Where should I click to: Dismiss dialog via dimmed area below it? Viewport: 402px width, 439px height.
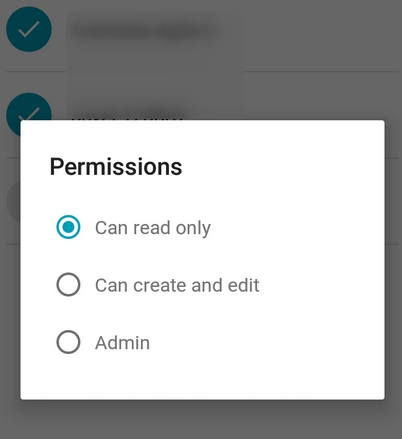pos(201,419)
